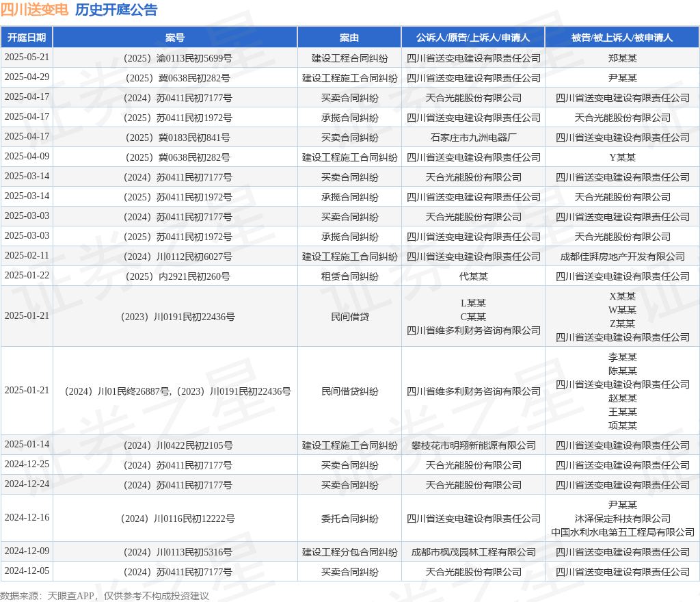Select case number (2024)川0422民初2105号
The height and width of the screenshot is (602, 700).
click(178, 445)
